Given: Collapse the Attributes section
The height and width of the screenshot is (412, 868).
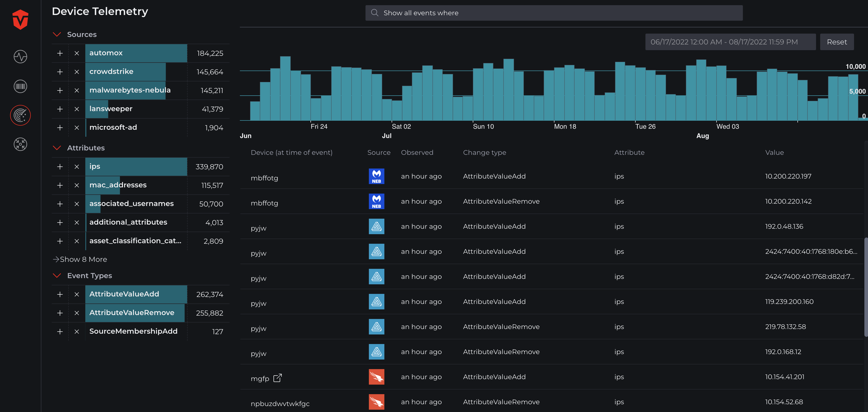Looking at the screenshot, I should point(57,148).
